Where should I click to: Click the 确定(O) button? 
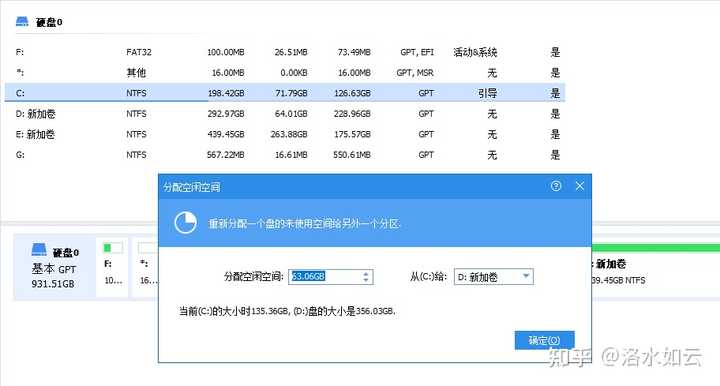coord(544,340)
